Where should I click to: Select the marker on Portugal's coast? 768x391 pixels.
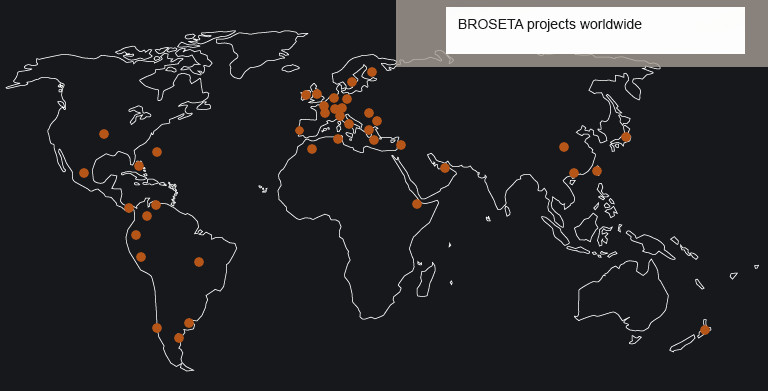click(299, 130)
